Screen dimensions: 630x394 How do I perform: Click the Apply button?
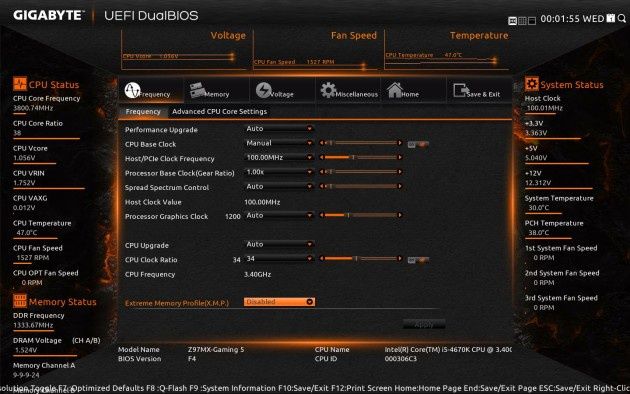coord(423,325)
